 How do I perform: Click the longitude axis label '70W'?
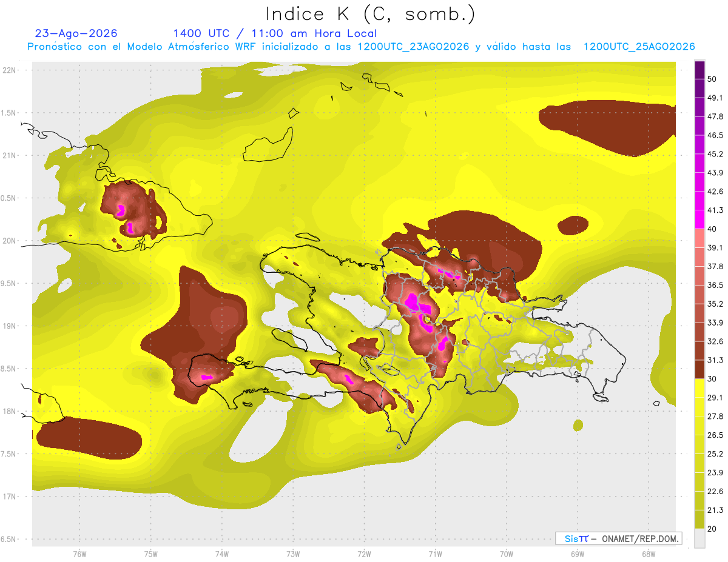point(506,554)
